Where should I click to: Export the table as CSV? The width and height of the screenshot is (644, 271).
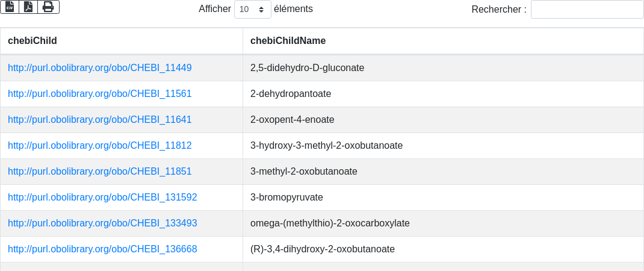pyautogui.click(x=10, y=7)
